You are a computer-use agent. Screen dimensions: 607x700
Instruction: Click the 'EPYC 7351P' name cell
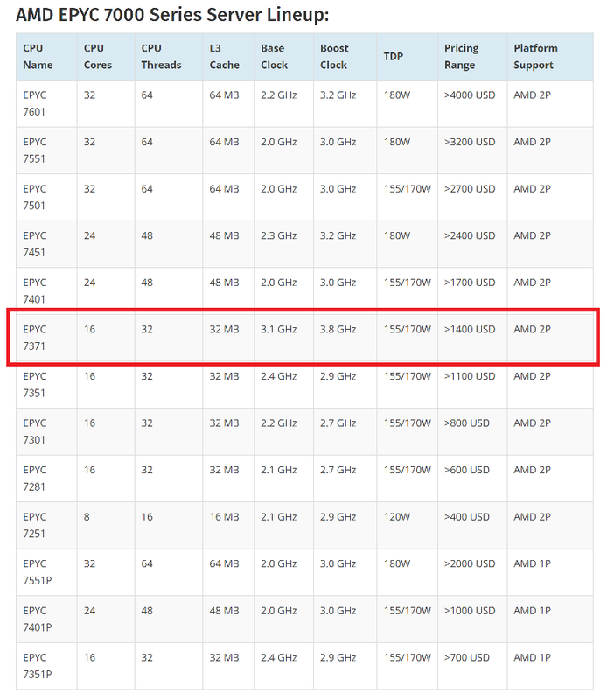[46, 666]
